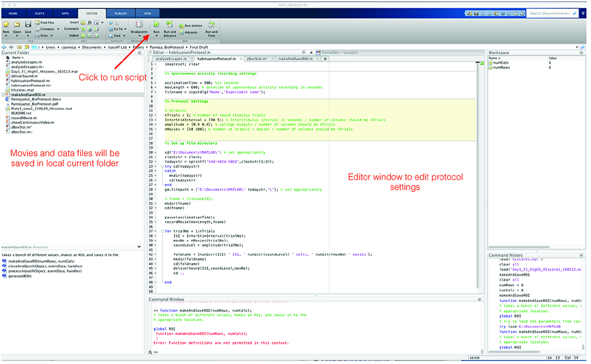Open the Compare dropdown
This screenshot has height=364, width=591.
point(58,29)
